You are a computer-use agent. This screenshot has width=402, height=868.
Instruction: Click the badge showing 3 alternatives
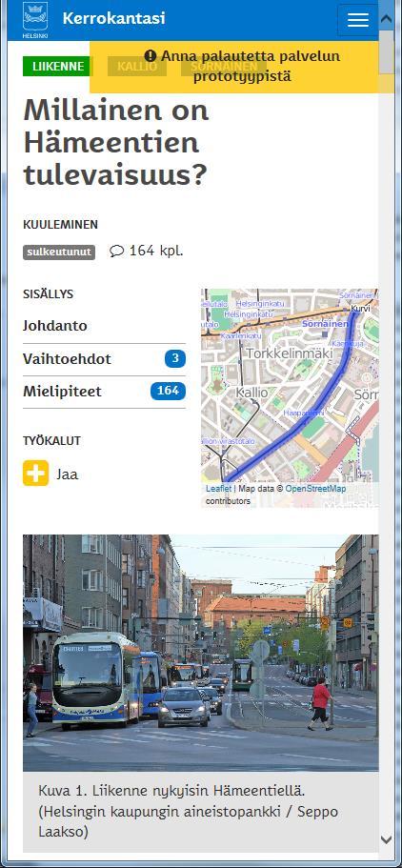pyautogui.click(x=175, y=358)
